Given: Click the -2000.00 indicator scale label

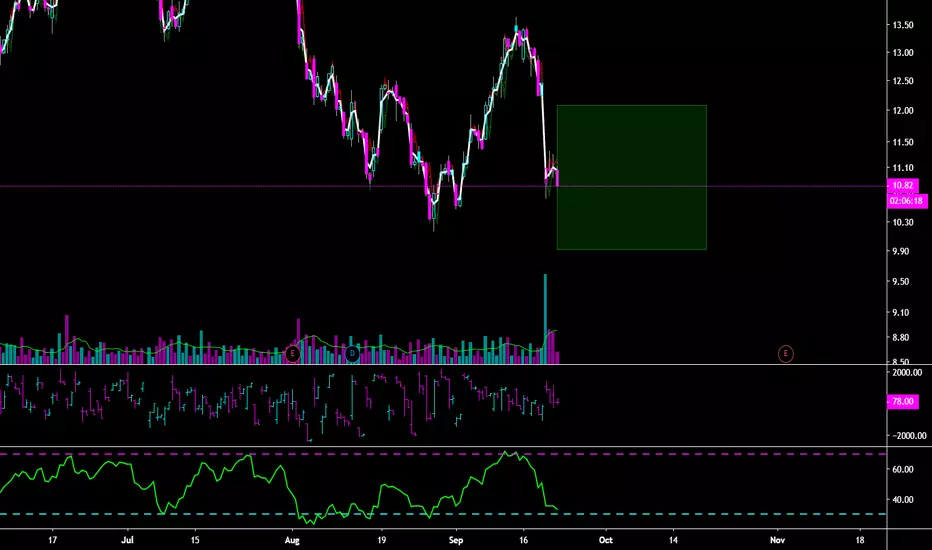Looking at the screenshot, I should (x=907, y=435).
